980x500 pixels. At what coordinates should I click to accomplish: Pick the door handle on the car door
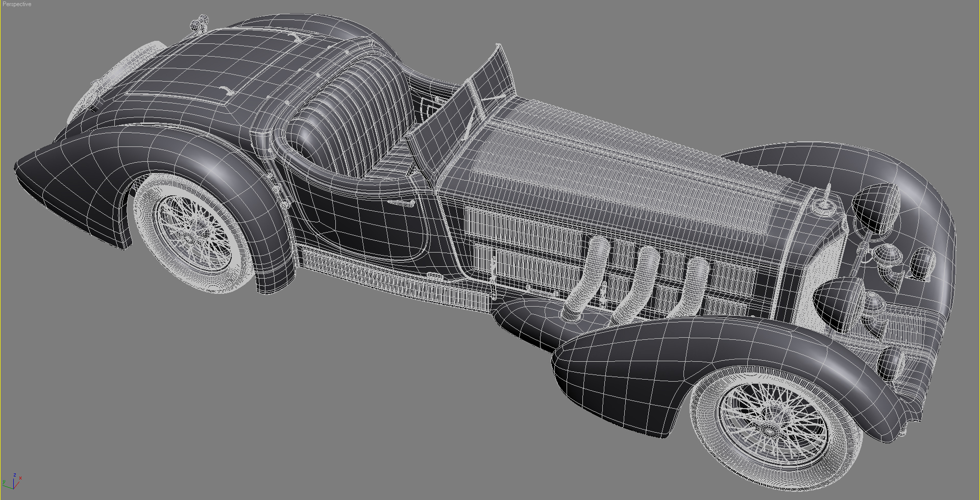(x=402, y=203)
